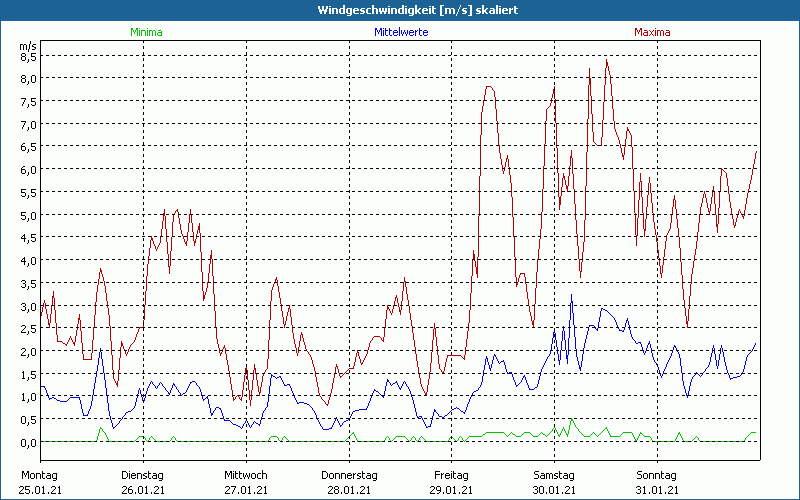Click the 2,0 y-axis value
Screen dimensions: 800x500
[x=29, y=352]
